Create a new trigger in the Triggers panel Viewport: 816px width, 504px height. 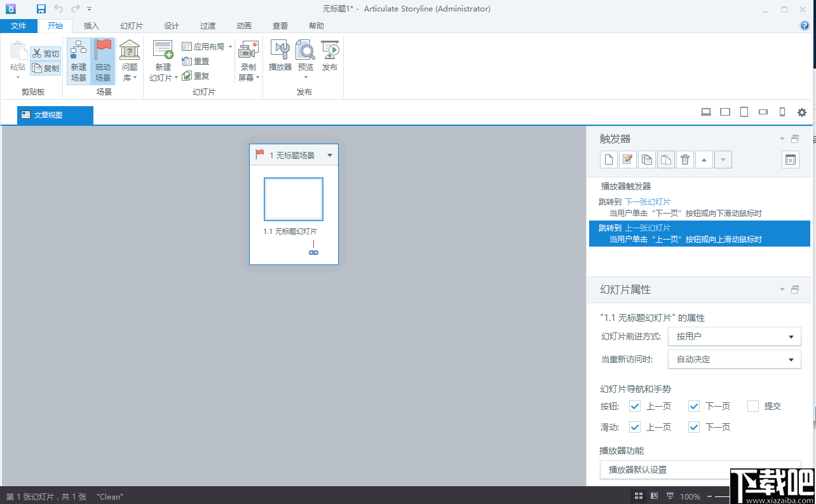[608, 159]
